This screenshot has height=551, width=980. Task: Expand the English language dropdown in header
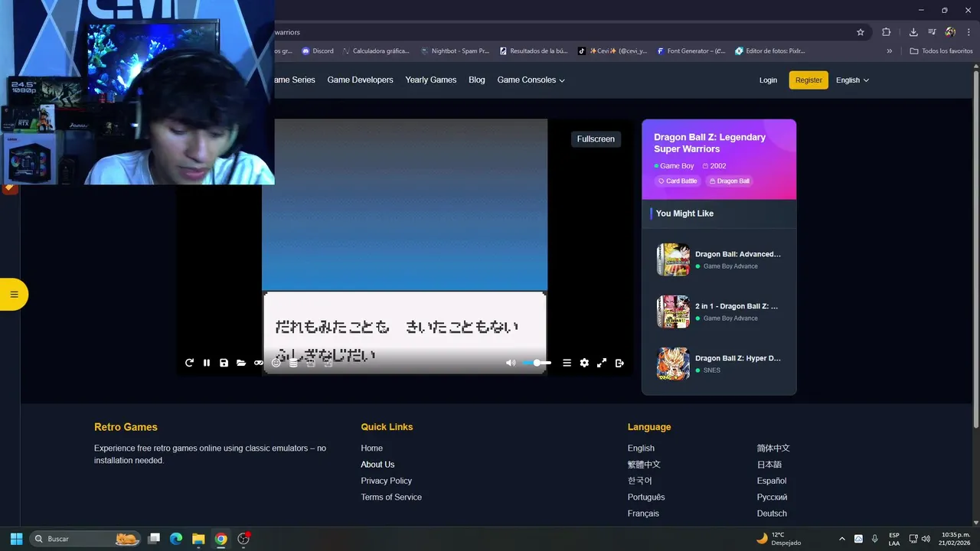click(x=852, y=80)
